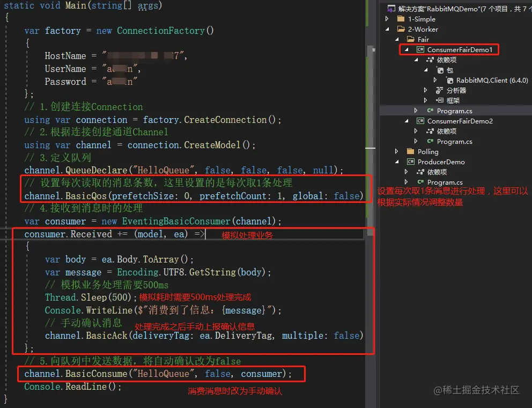The image size is (532, 408).
Task: Expand the highlighted Program.cs node
Action: coord(416,111)
